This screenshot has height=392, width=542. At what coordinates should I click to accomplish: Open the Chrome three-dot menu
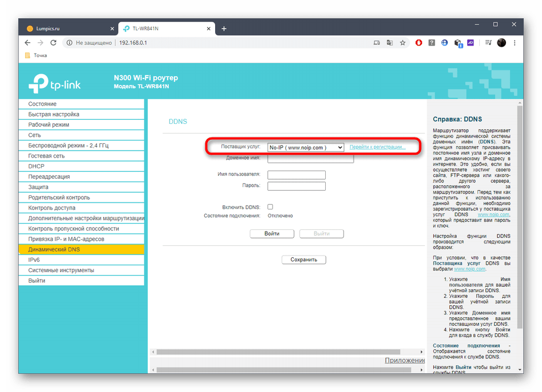pyautogui.click(x=515, y=43)
